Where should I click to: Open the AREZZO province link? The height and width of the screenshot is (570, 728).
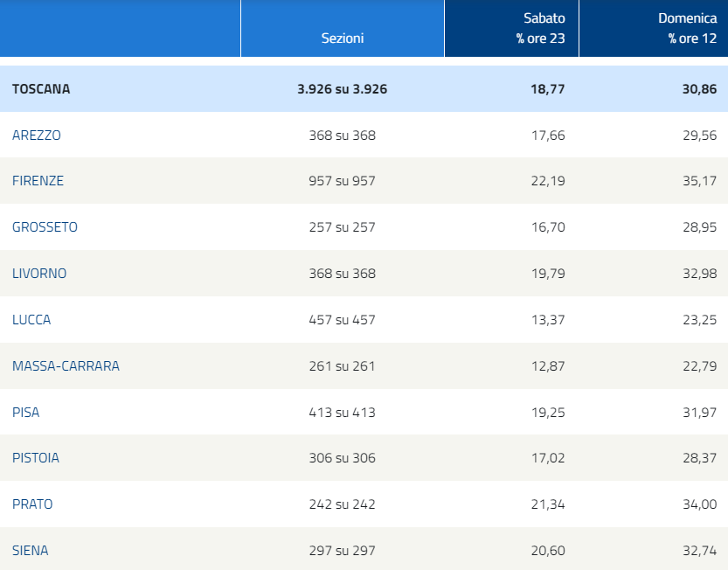[36, 136]
